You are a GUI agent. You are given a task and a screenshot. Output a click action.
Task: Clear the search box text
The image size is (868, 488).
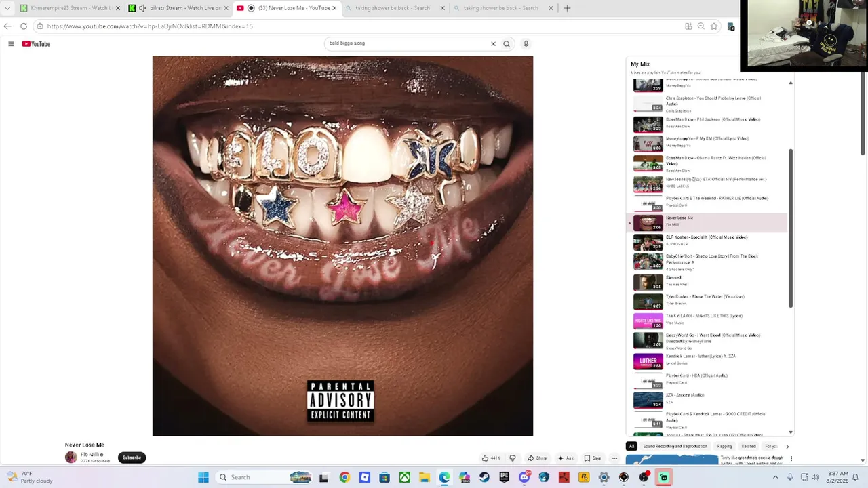click(x=493, y=44)
